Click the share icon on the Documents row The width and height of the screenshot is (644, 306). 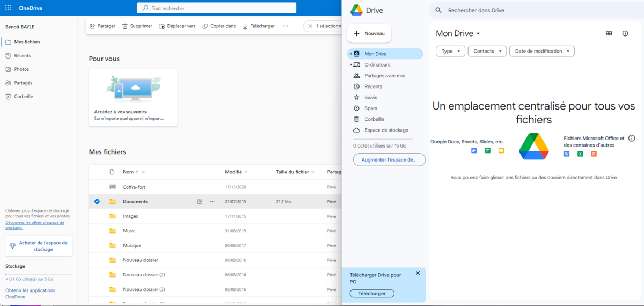[x=200, y=201]
